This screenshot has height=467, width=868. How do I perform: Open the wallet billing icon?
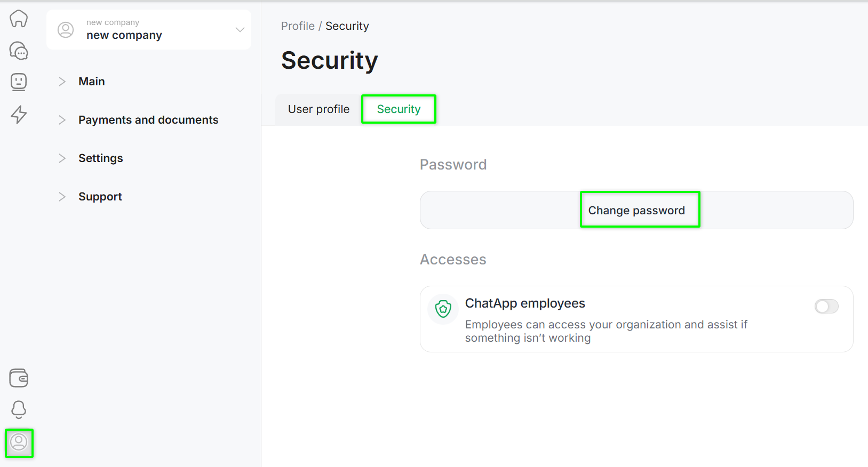point(19,378)
